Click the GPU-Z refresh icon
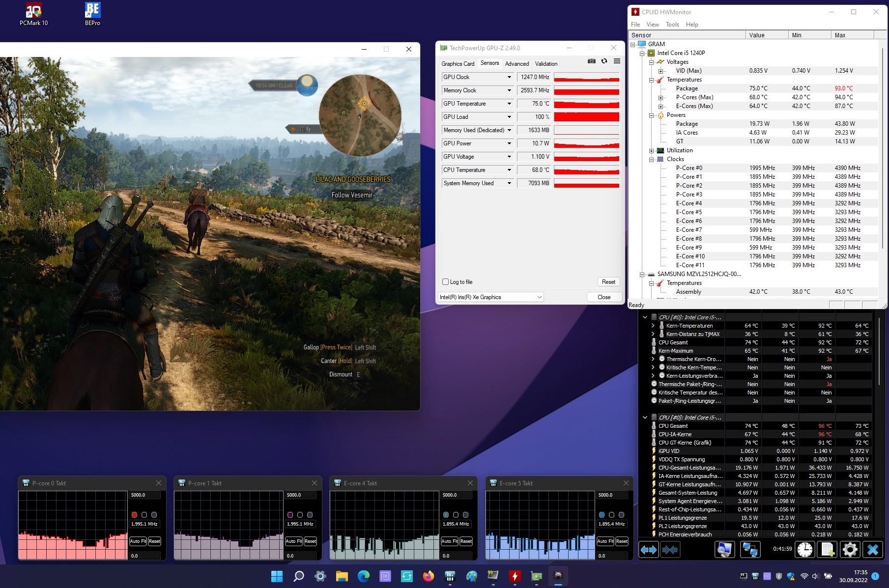This screenshot has width=889, height=588. [604, 61]
